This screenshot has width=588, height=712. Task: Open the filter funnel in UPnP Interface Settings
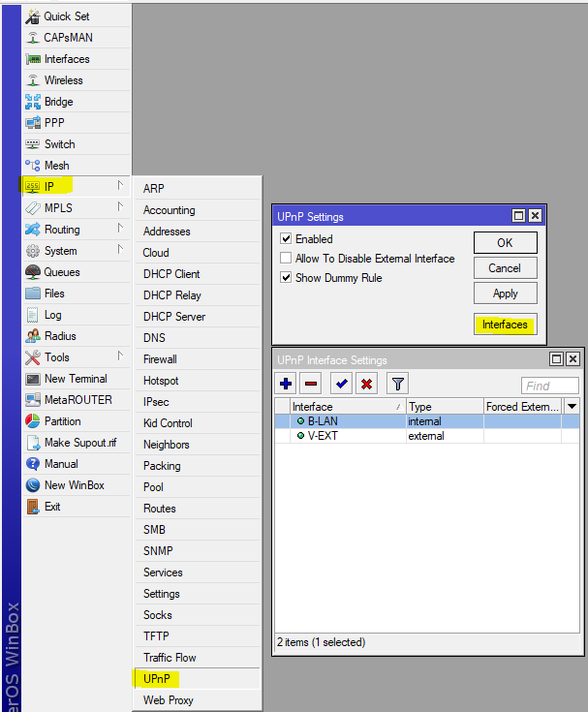[x=398, y=385]
